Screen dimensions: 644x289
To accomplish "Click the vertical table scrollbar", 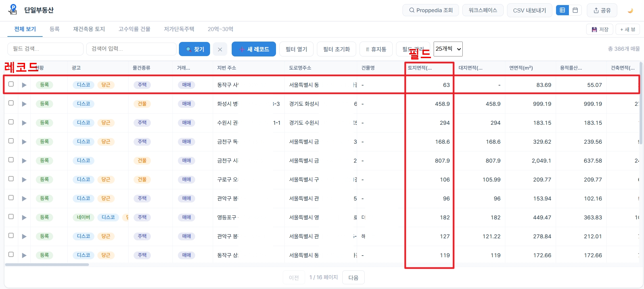I will pos(641,103).
